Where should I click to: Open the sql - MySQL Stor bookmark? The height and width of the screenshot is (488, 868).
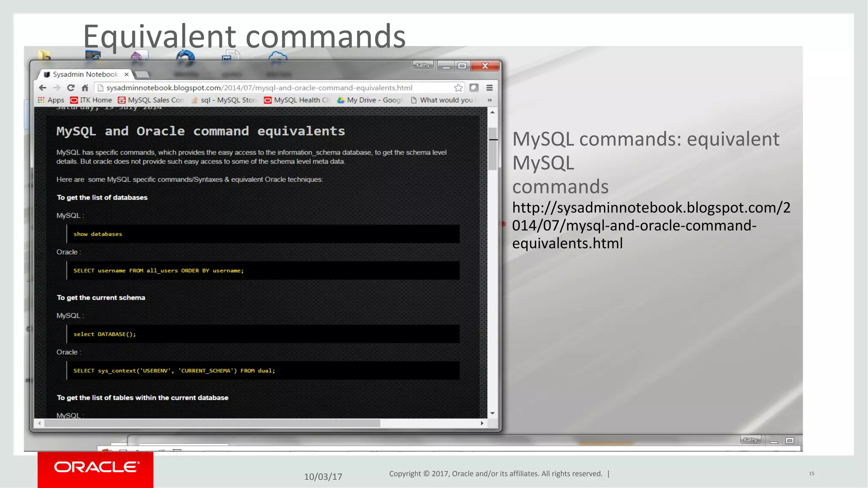click(x=224, y=100)
